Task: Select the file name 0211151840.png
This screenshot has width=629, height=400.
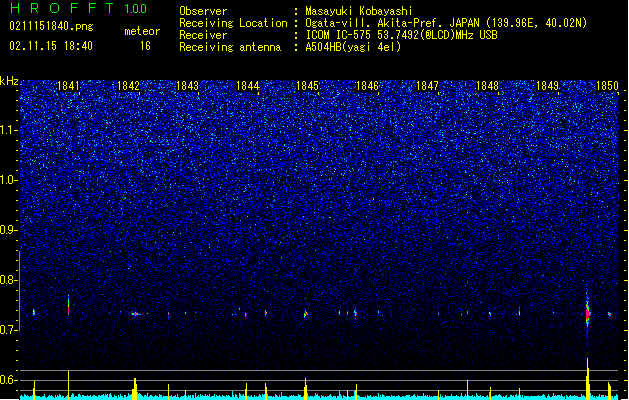Action: pyautogui.click(x=51, y=27)
